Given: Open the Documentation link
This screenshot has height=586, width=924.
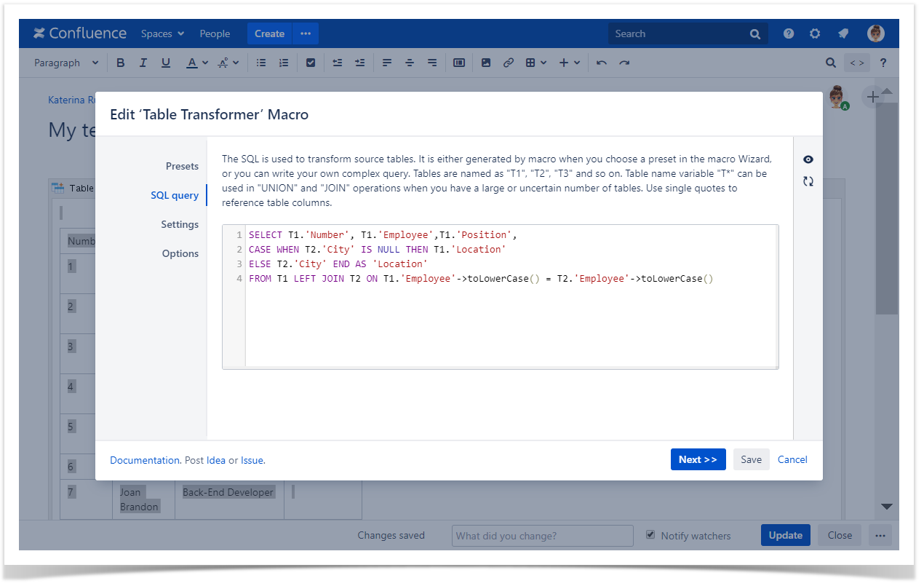Looking at the screenshot, I should 145,460.
